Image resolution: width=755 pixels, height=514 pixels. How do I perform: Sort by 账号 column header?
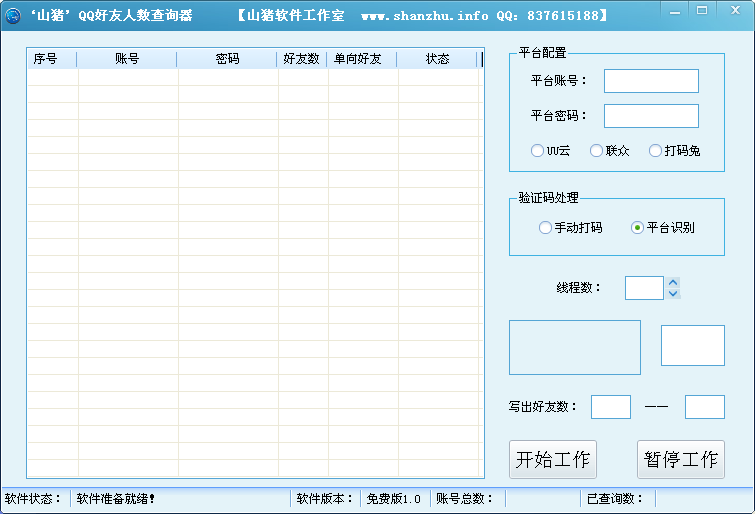click(x=127, y=59)
